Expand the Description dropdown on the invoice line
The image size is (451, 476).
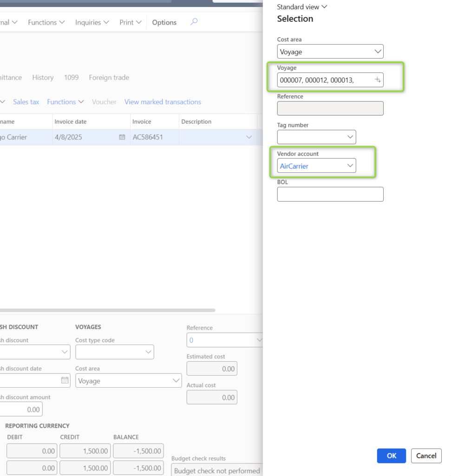[x=249, y=137]
